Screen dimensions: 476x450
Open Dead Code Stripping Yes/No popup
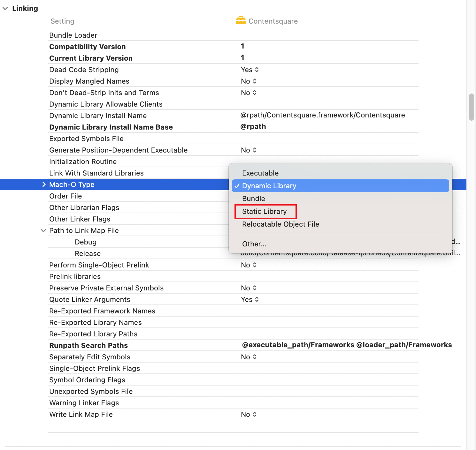[250, 70]
